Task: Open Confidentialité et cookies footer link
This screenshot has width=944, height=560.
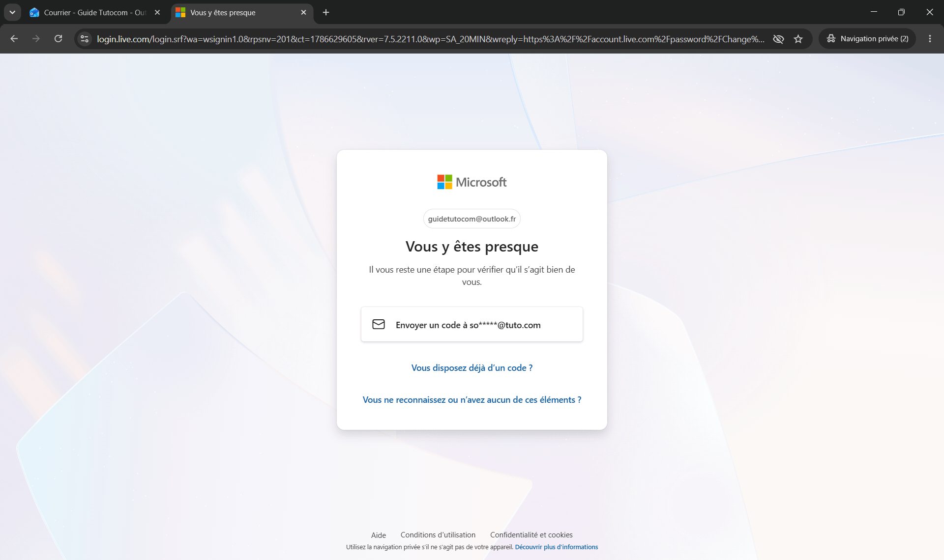Action: [x=531, y=535]
